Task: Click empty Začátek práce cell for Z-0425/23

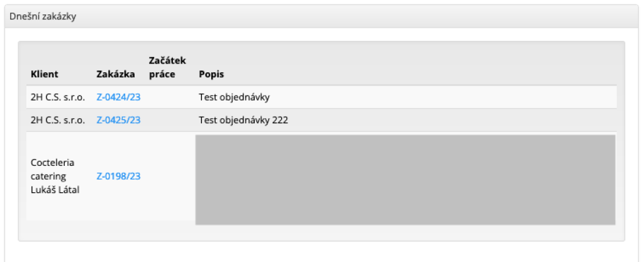Action: (x=169, y=120)
